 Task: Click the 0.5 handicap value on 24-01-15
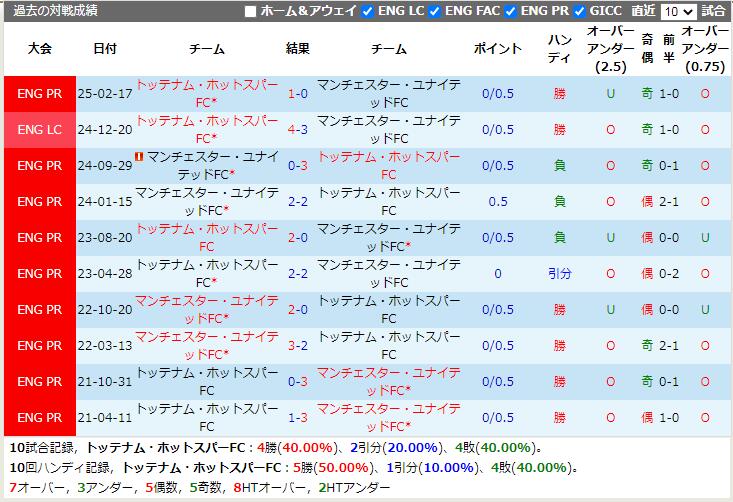[x=498, y=202]
